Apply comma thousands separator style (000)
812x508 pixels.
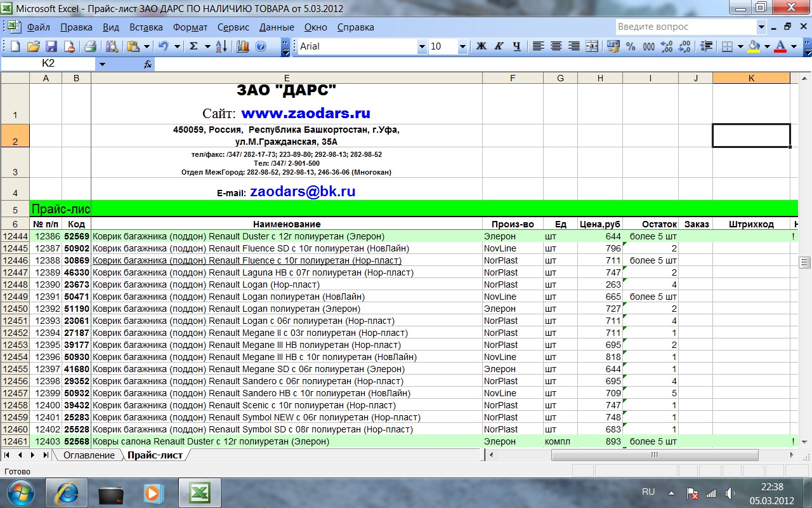648,46
